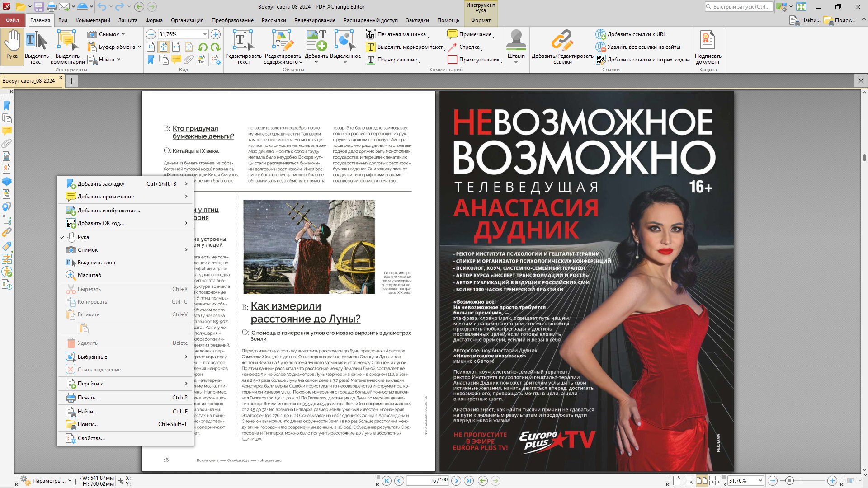Toggle Fit Page view in ribbon

(164, 47)
